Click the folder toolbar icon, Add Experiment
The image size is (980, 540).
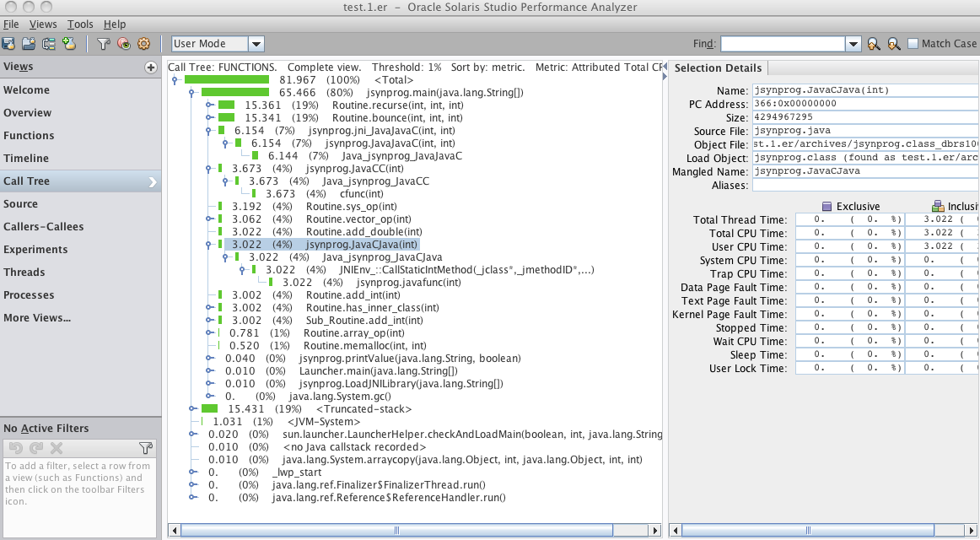(29, 44)
